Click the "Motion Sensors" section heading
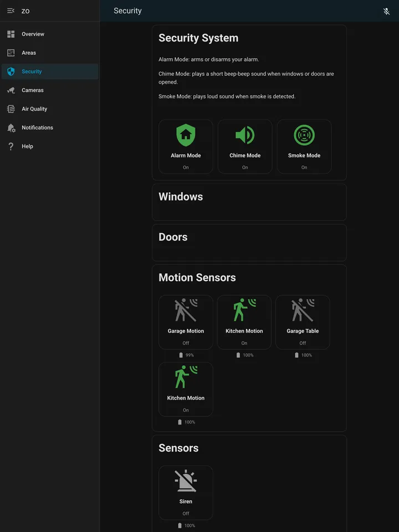 point(197,278)
